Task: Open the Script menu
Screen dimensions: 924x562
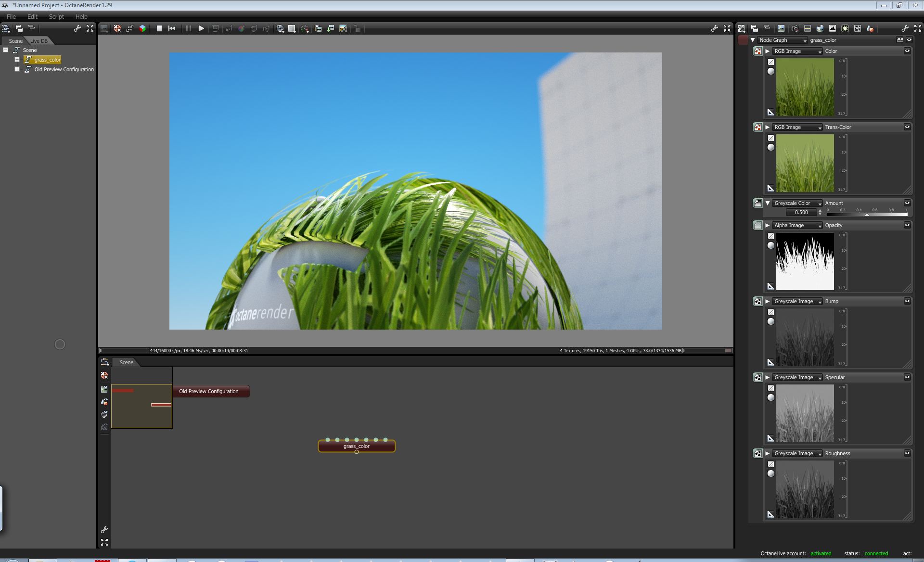Action: pyautogui.click(x=56, y=16)
